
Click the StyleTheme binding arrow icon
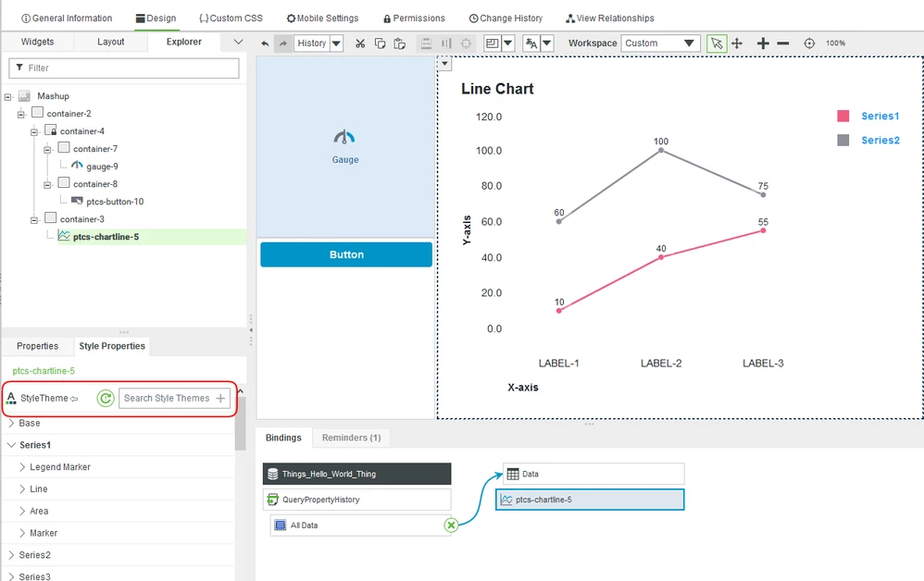click(x=74, y=399)
